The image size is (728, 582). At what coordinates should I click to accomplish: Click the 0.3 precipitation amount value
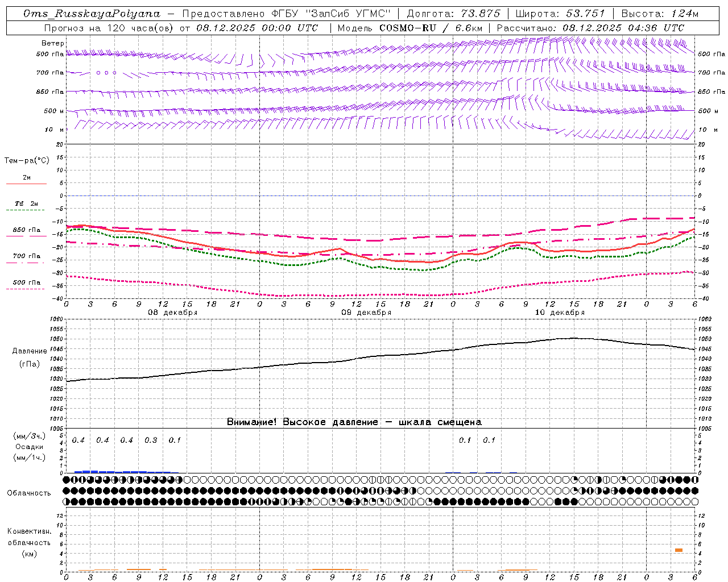click(151, 440)
